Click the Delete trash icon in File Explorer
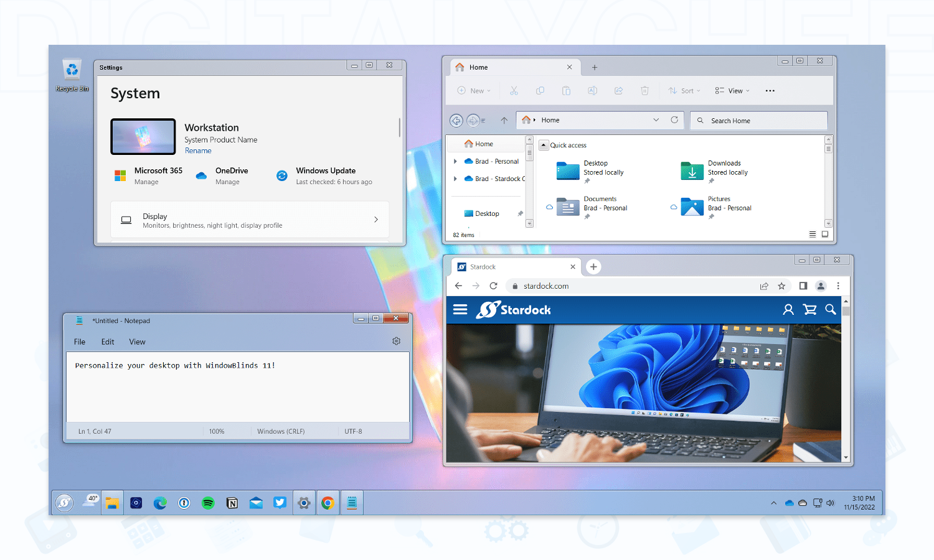 click(x=644, y=91)
